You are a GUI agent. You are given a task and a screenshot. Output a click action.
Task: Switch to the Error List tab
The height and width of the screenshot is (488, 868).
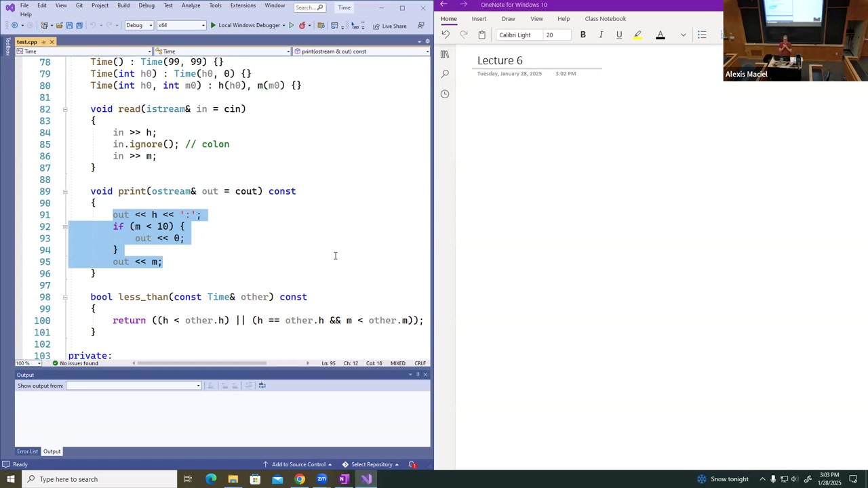pos(28,451)
